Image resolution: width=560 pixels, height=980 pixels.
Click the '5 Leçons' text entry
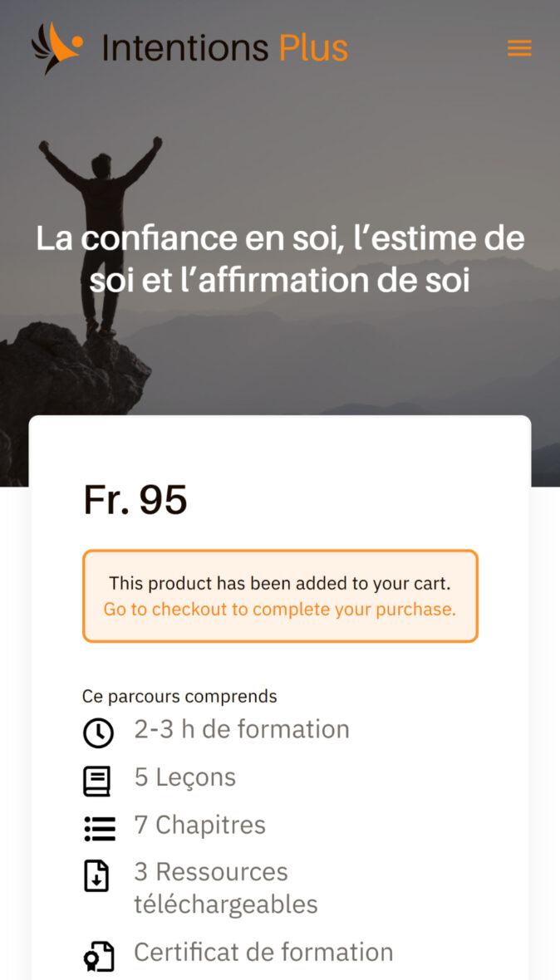[x=184, y=777]
